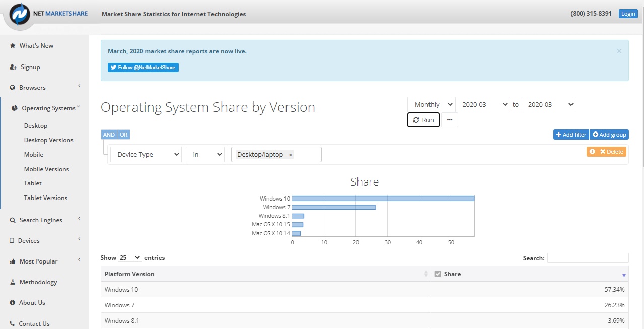The image size is (644, 329).
Task: Click the NetMarketShare logo icon
Action: (x=20, y=14)
